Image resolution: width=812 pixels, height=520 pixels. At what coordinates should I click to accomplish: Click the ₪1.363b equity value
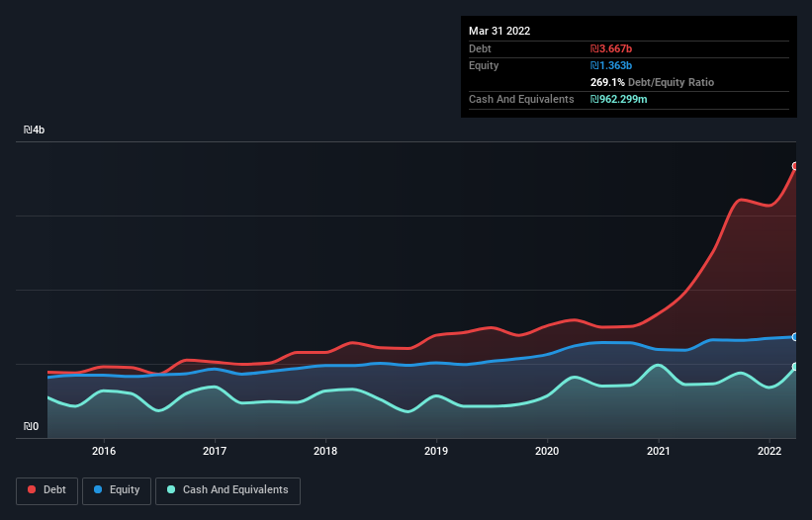click(611, 65)
